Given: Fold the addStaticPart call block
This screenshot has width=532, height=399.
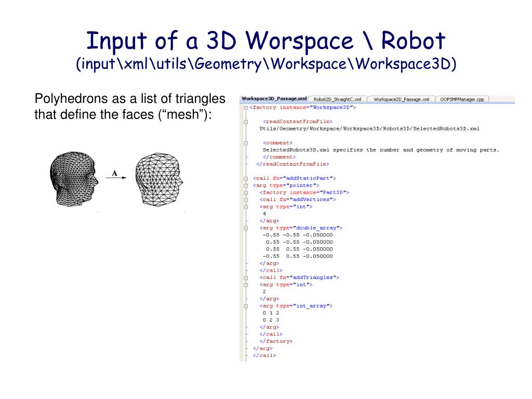Looking at the screenshot, I should [x=246, y=178].
